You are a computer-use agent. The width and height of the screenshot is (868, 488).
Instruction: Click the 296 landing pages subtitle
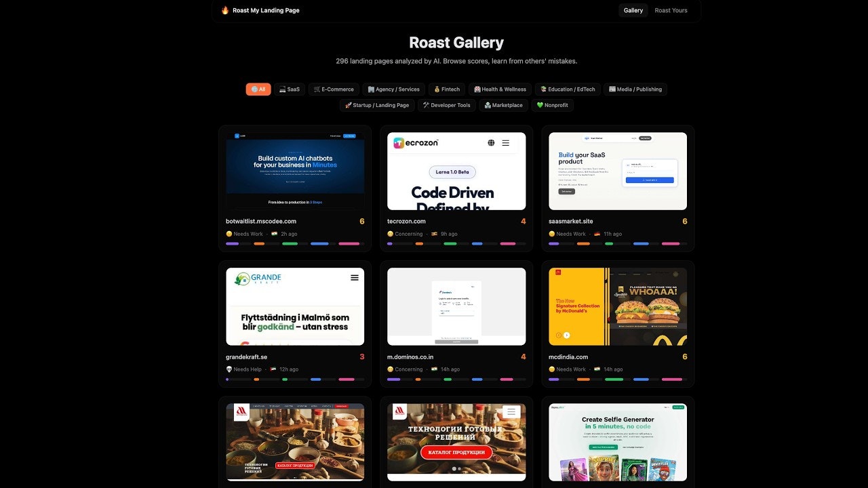pos(456,61)
